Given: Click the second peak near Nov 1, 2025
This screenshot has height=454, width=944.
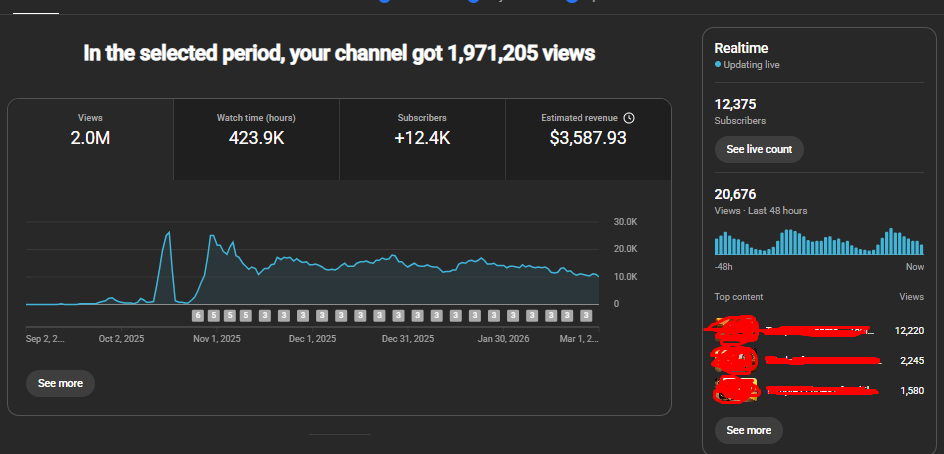Looking at the screenshot, I should pos(211,237).
